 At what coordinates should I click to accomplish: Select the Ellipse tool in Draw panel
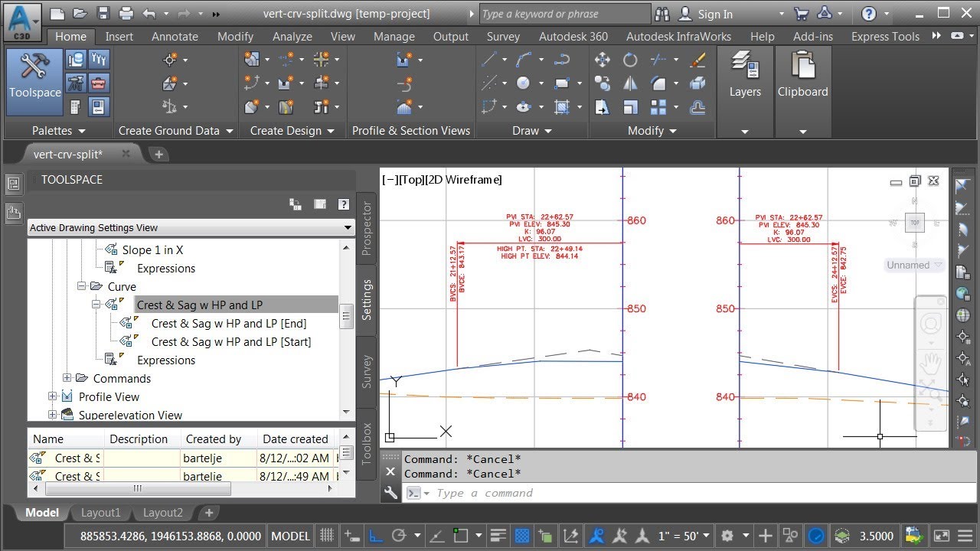524,107
